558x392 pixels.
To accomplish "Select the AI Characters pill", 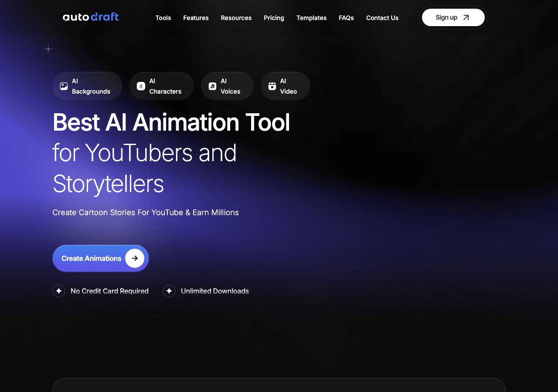I will pyautogui.click(x=162, y=86).
